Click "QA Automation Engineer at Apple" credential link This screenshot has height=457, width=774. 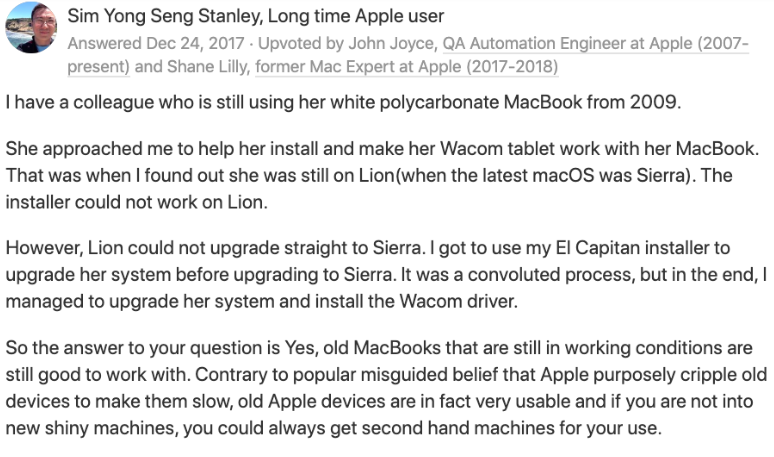click(x=568, y=43)
